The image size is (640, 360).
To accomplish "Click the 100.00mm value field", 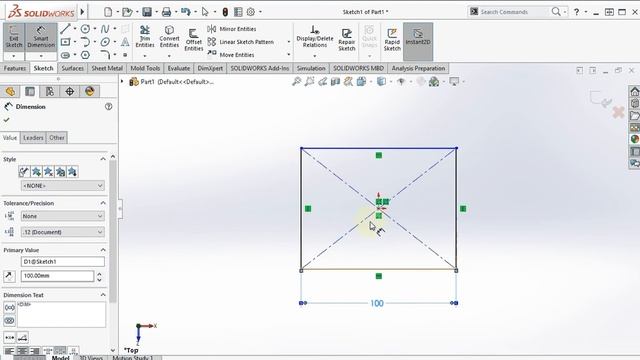I will [57, 276].
